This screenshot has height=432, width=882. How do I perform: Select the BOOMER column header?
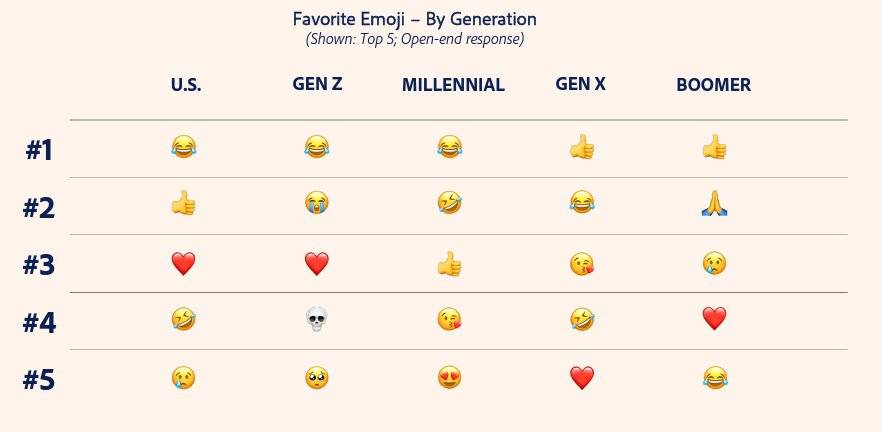point(713,85)
